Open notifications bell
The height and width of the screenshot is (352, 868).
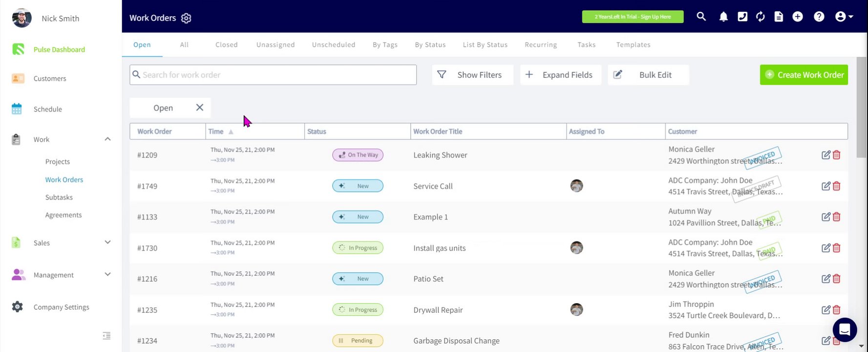tap(723, 17)
